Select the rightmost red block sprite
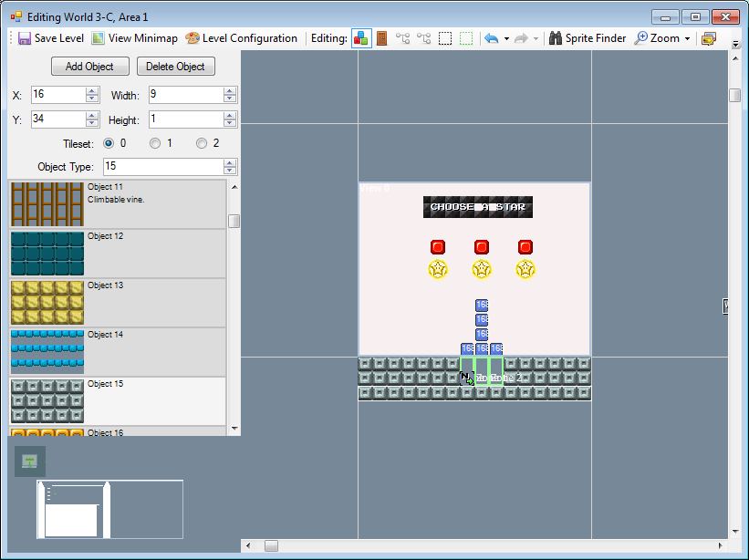749x560 pixels. tap(525, 247)
